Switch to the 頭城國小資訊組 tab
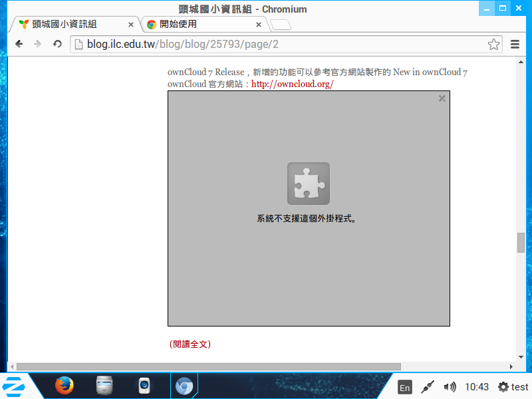Screen dimensions: 532x399 click(x=74, y=25)
